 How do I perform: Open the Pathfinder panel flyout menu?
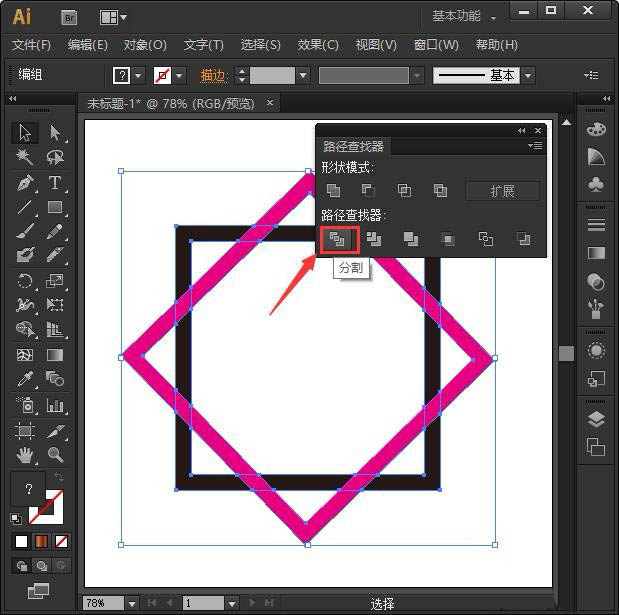[x=535, y=146]
